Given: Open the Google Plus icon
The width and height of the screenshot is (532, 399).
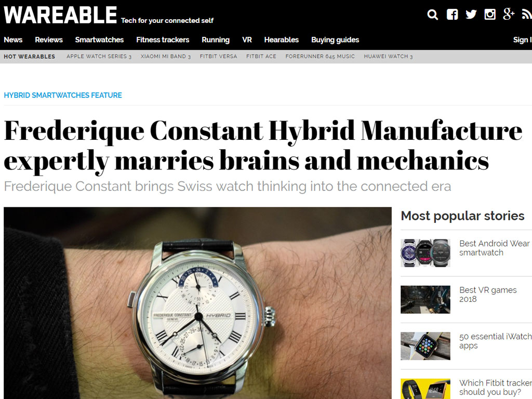Looking at the screenshot, I should pyautogui.click(x=509, y=14).
